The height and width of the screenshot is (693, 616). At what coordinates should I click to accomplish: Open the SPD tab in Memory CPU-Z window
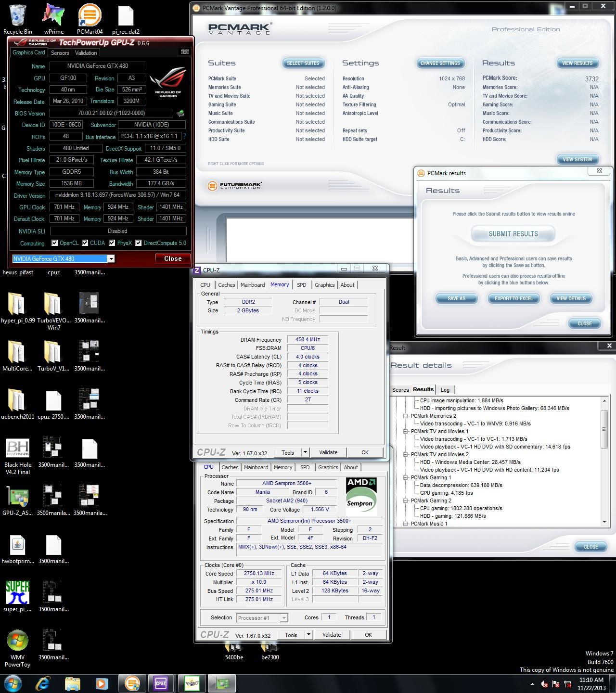302,285
